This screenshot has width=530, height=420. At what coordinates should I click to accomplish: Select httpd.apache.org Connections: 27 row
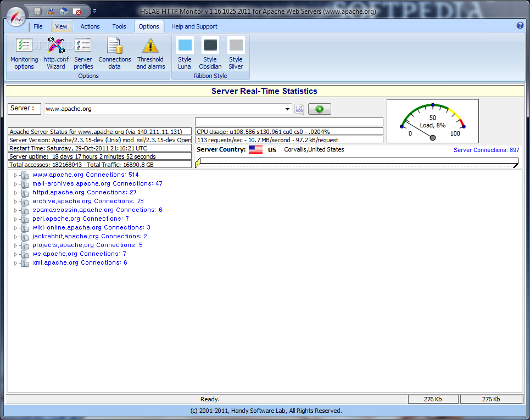[x=85, y=192]
